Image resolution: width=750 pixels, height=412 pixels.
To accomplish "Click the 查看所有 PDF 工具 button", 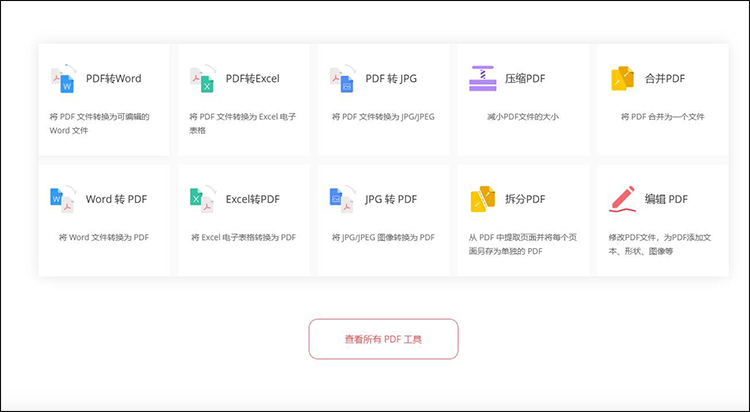I will pyautogui.click(x=384, y=339).
